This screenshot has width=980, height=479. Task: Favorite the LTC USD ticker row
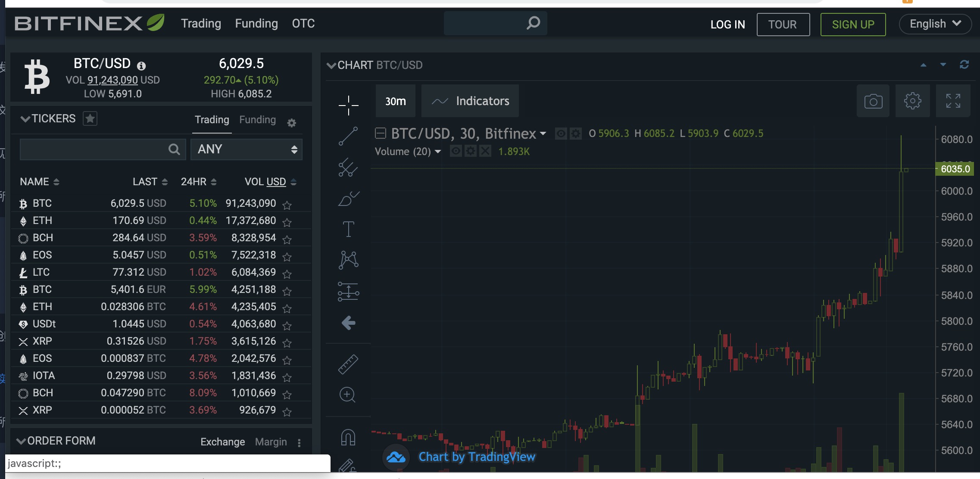pos(287,274)
